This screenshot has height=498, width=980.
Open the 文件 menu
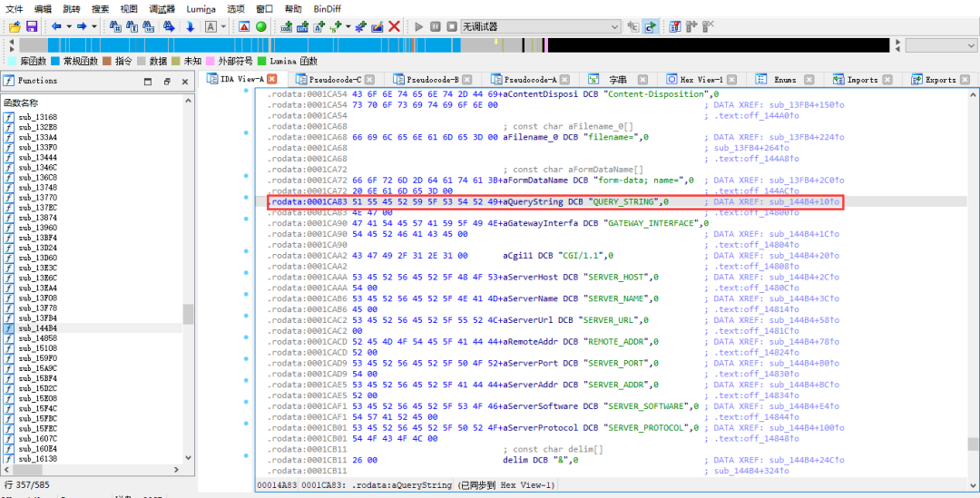15,9
